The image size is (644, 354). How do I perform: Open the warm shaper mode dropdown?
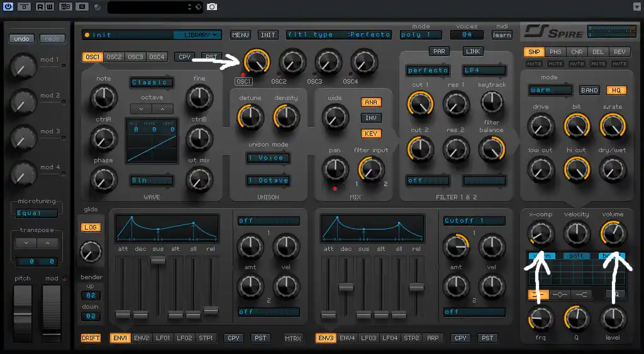tap(550, 90)
